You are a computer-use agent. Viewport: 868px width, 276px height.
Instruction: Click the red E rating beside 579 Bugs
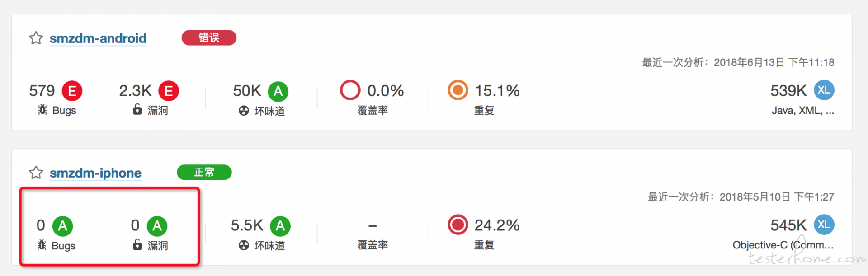point(72,91)
